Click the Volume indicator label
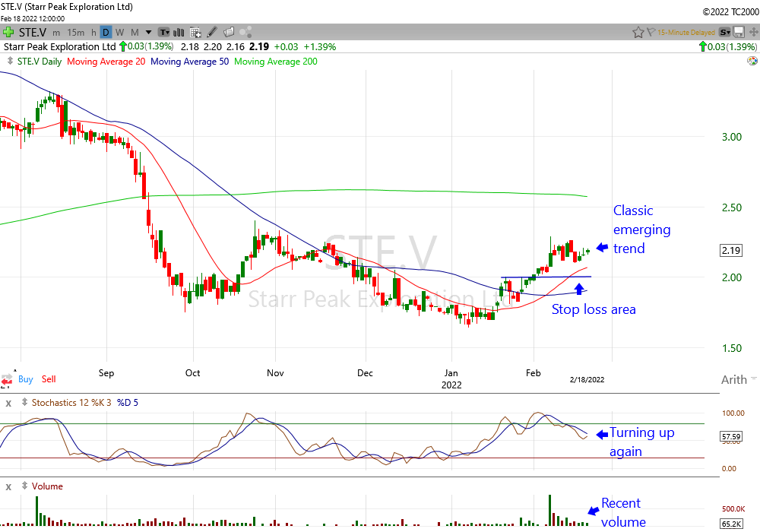 coord(47,486)
